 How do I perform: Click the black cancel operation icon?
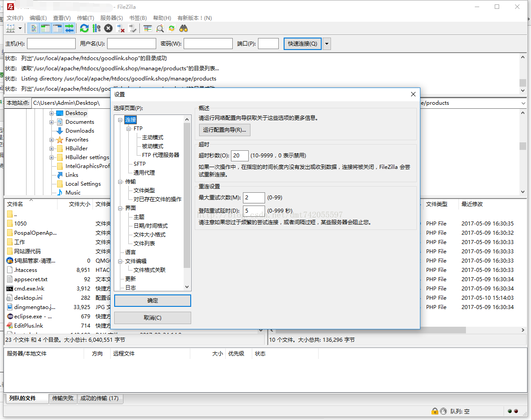(x=108, y=28)
